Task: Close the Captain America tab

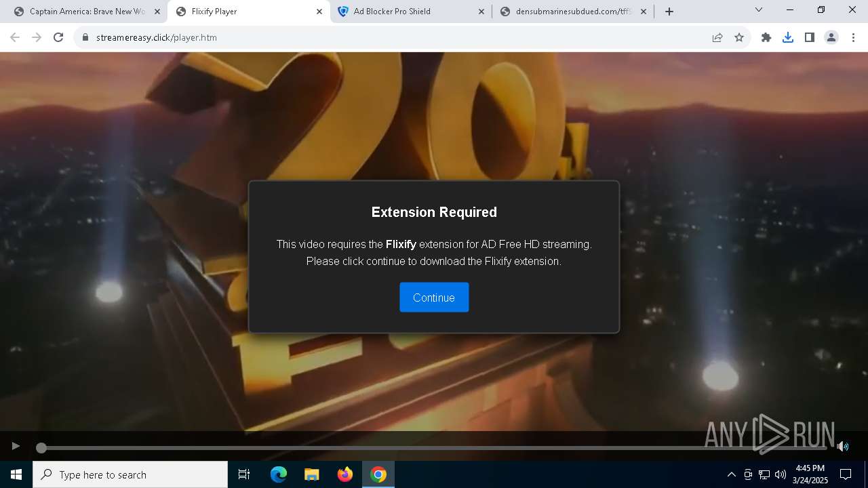Action: 157,12
